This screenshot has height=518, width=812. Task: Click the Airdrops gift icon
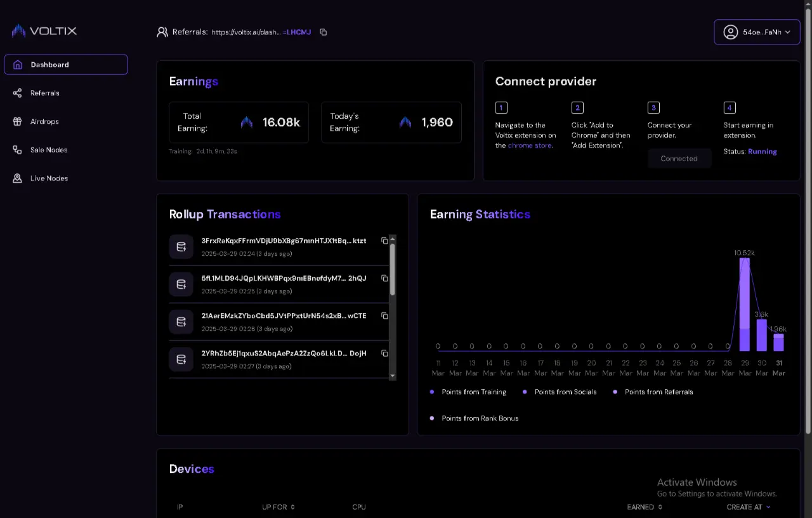coord(18,121)
